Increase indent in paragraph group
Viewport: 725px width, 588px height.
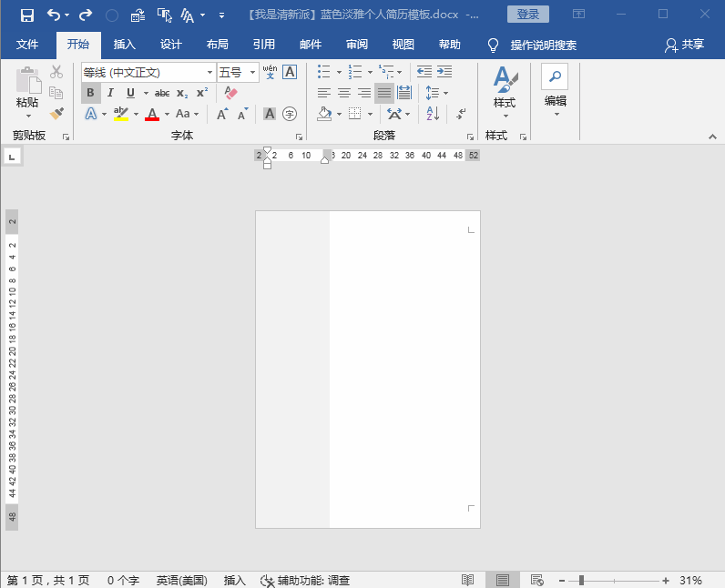[444, 72]
